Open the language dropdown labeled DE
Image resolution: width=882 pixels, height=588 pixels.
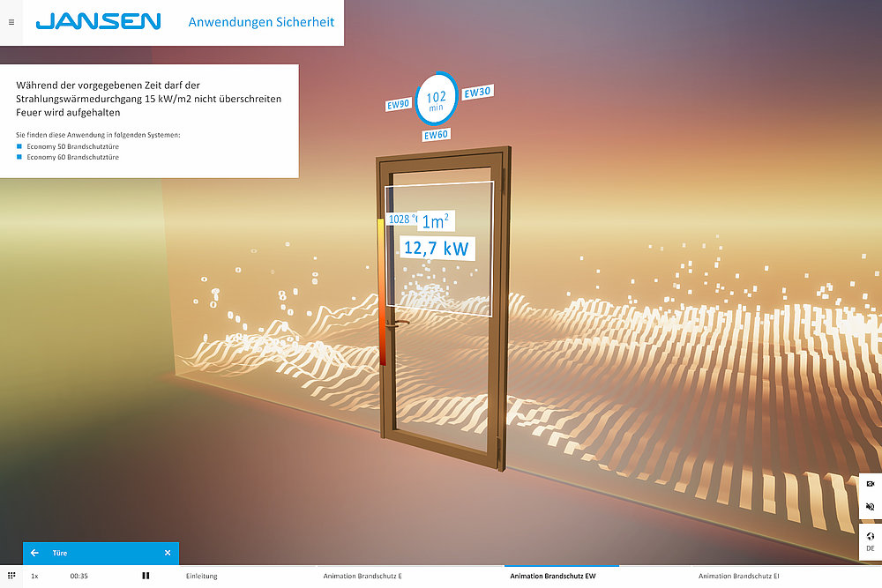[870, 545]
